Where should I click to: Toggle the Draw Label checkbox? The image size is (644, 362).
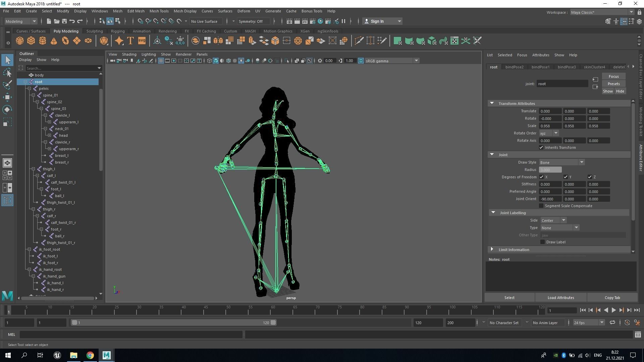pos(542,242)
